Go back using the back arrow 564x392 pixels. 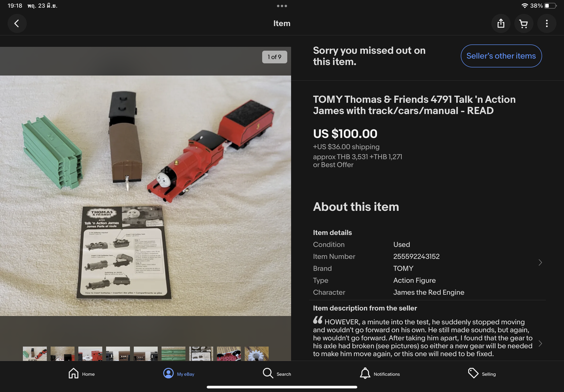pos(17,24)
